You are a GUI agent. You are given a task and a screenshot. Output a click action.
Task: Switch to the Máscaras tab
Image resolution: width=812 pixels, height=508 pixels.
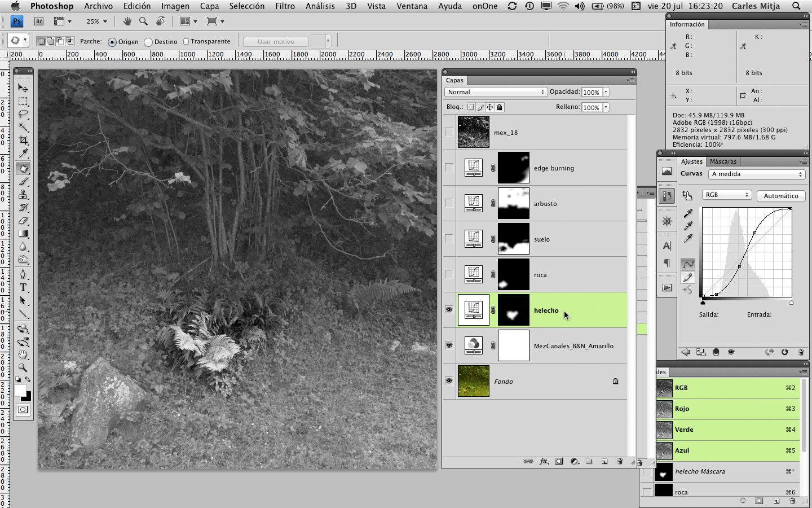click(x=723, y=161)
